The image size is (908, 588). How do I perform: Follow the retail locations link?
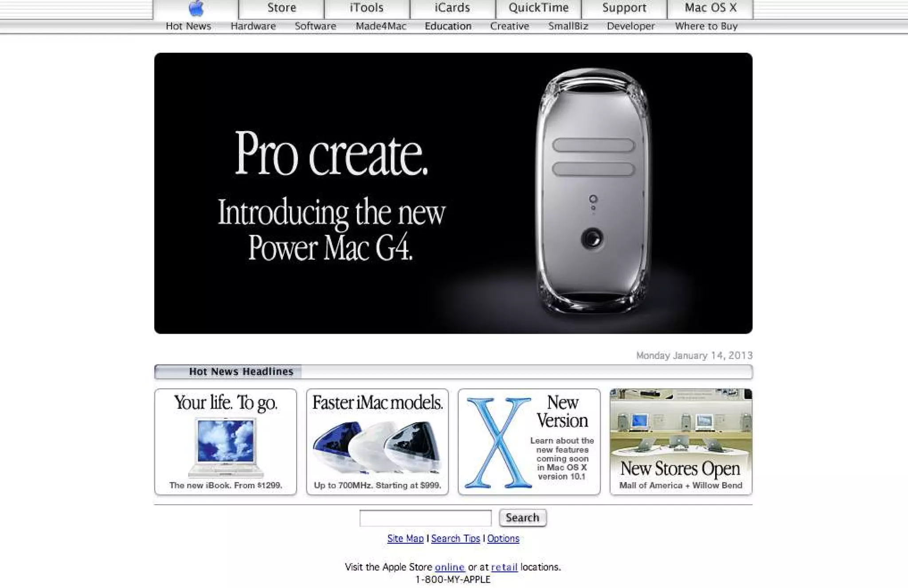coord(505,567)
